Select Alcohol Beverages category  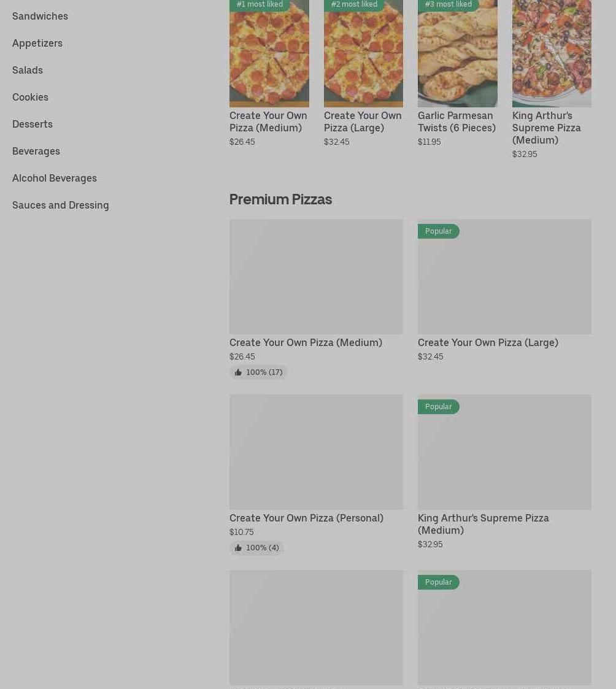55,178
